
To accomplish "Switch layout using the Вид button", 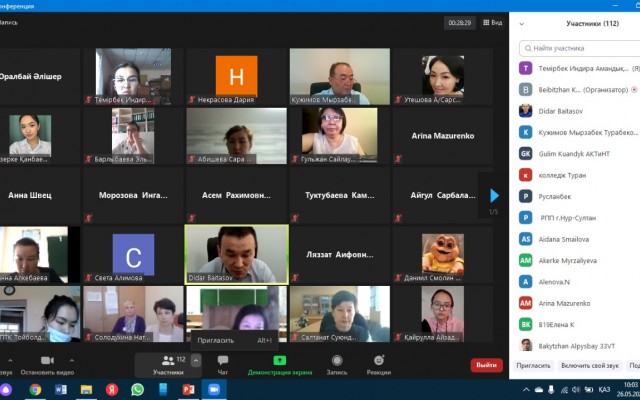I will pyautogui.click(x=492, y=22).
